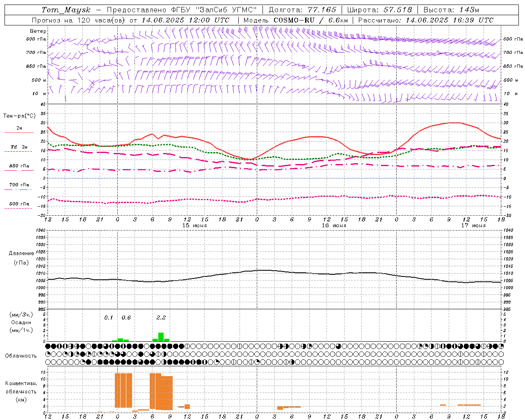This screenshot has height=420, width=525.
Task: Click the Ветер panel label
Action: [x=38, y=31]
